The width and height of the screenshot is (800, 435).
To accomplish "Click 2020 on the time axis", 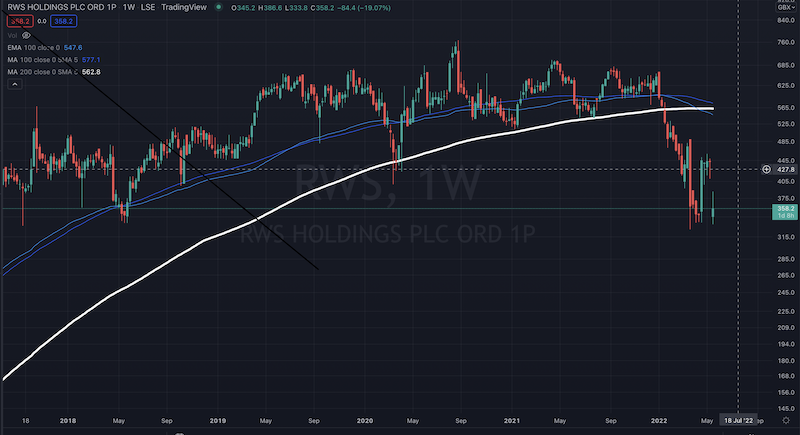I will [365, 421].
